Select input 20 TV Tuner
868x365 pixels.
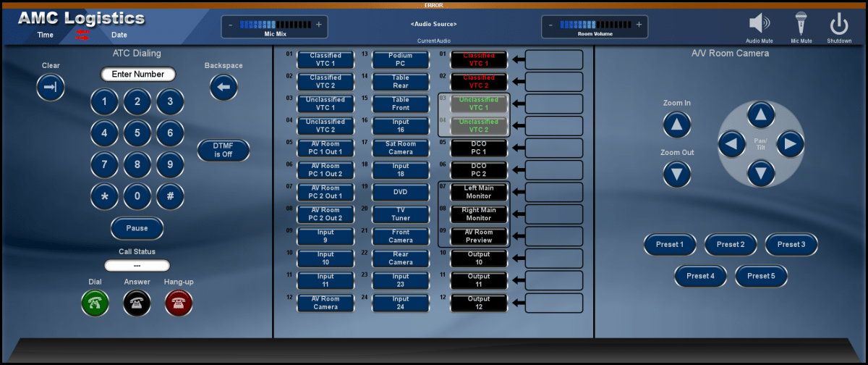tap(401, 214)
